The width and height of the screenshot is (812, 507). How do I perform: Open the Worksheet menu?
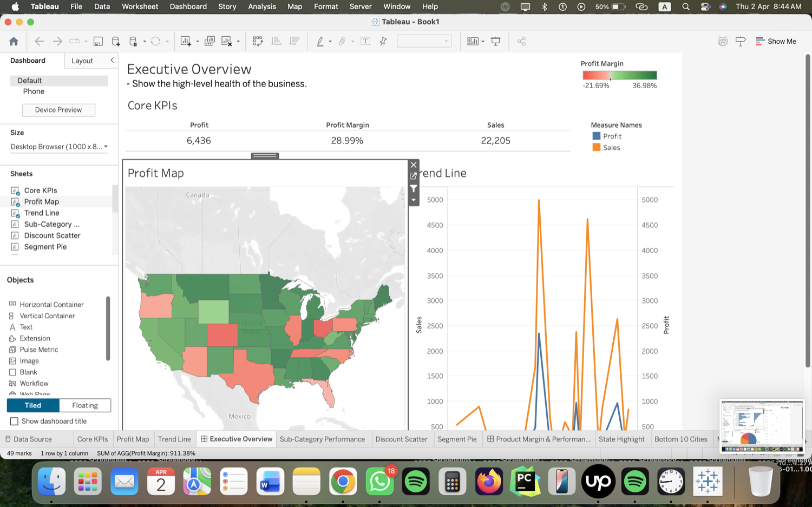(140, 6)
